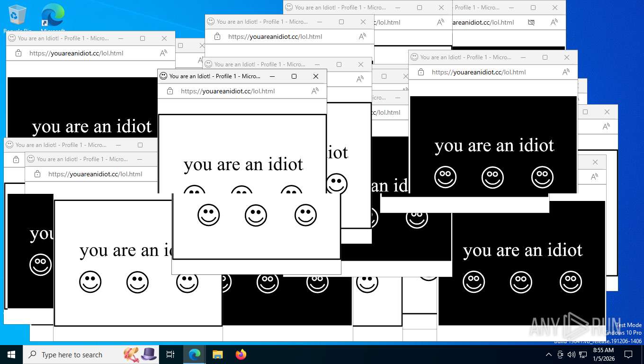Click first smiley on the lower-right black page

click(474, 282)
